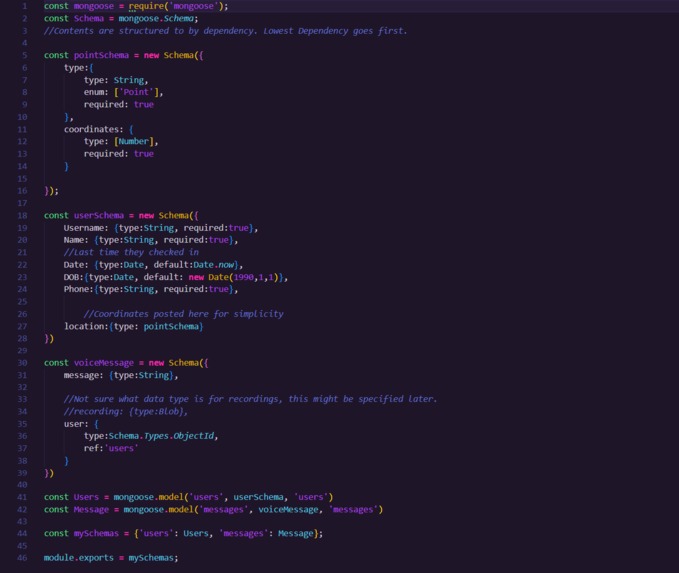Image resolution: width=679 pixels, height=573 pixels.
Task: Select the pointSchema variable declaration name
Action: (x=101, y=55)
